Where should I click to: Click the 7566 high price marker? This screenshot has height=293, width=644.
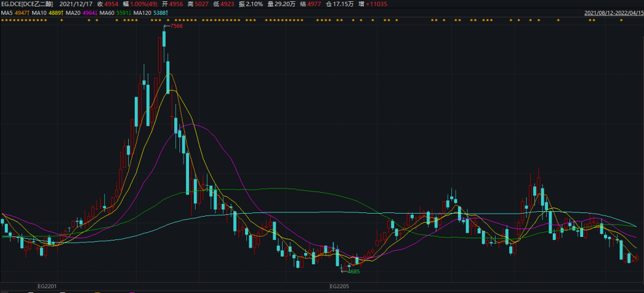(x=177, y=26)
